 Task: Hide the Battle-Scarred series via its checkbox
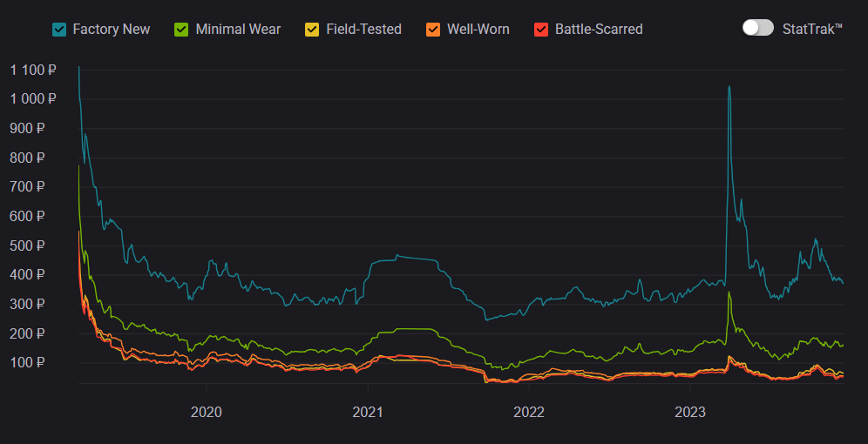pyautogui.click(x=541, y=30)
